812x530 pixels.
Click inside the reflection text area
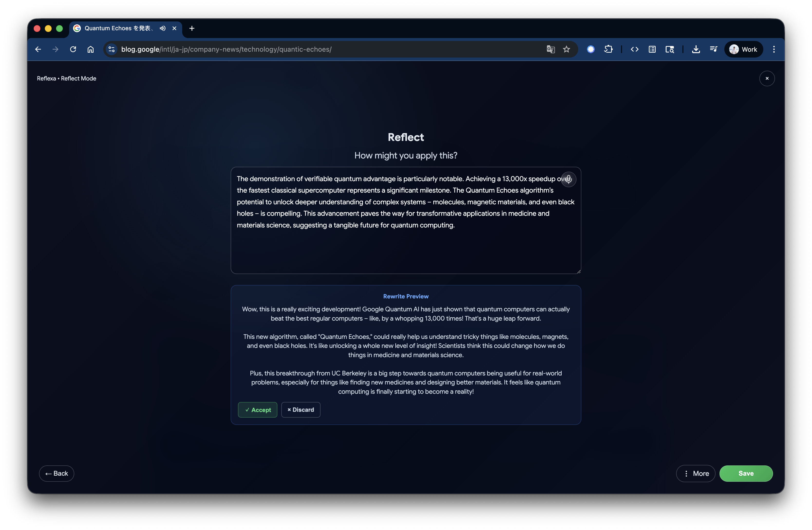tap(405, 249)
